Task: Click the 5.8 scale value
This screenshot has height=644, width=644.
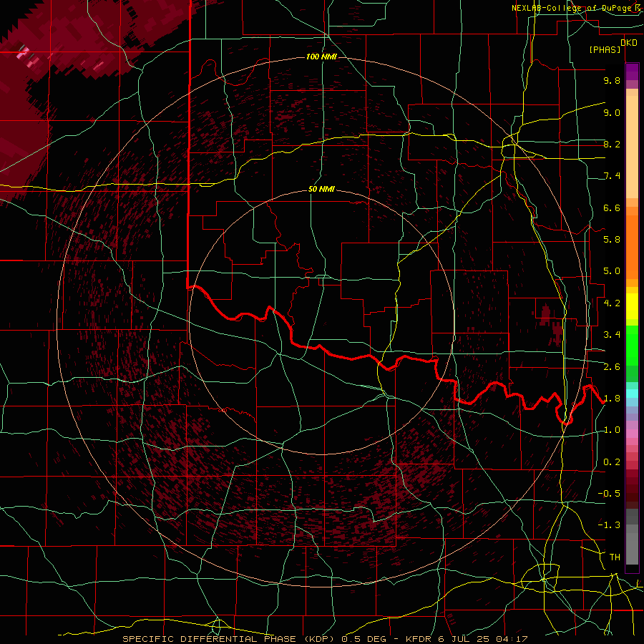Action: pyautogui.click(x=612, y=240)
